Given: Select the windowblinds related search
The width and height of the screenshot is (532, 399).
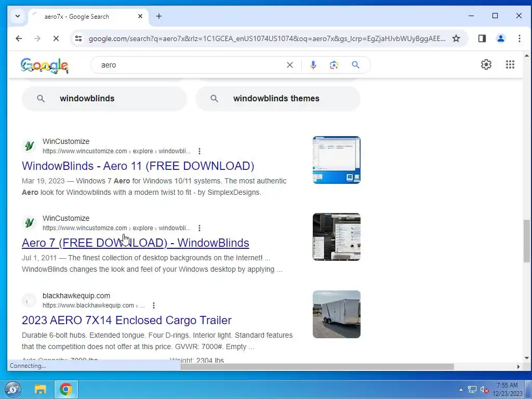Looking at the screenshot, I should 104,99.
